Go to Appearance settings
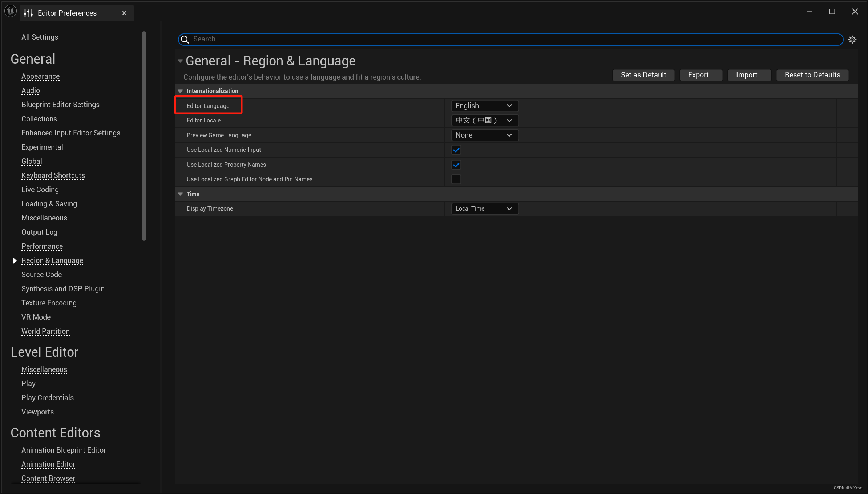The width and height of the screenshot is (868, 494). pos(40,76)
